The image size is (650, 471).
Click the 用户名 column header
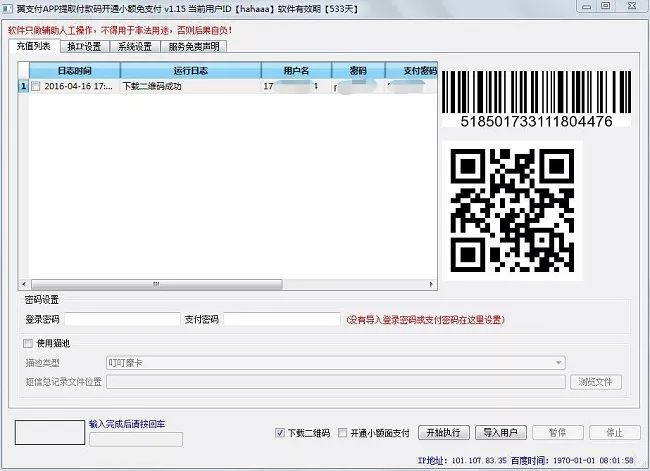(296, 70)
